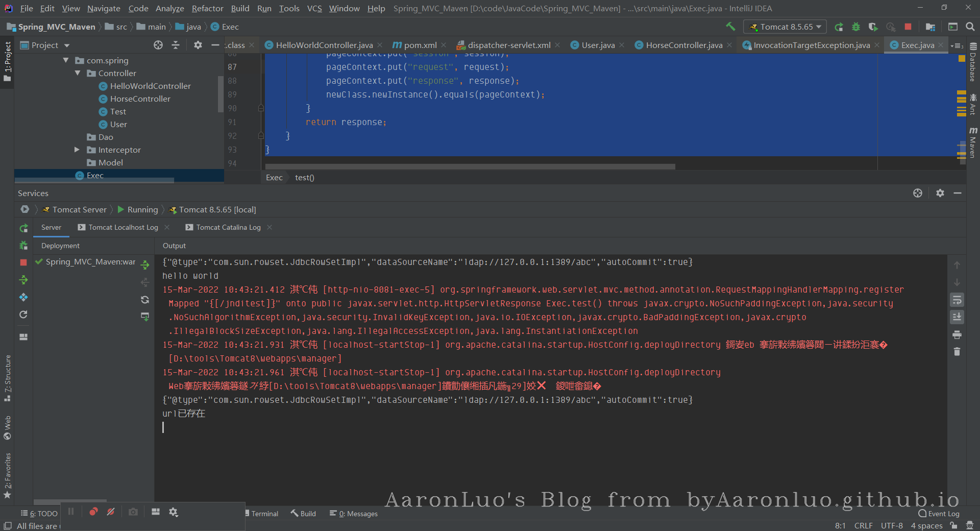Clear console with the trash icon
The width and height of the screenshot is (980, 531).
[957, 352]
